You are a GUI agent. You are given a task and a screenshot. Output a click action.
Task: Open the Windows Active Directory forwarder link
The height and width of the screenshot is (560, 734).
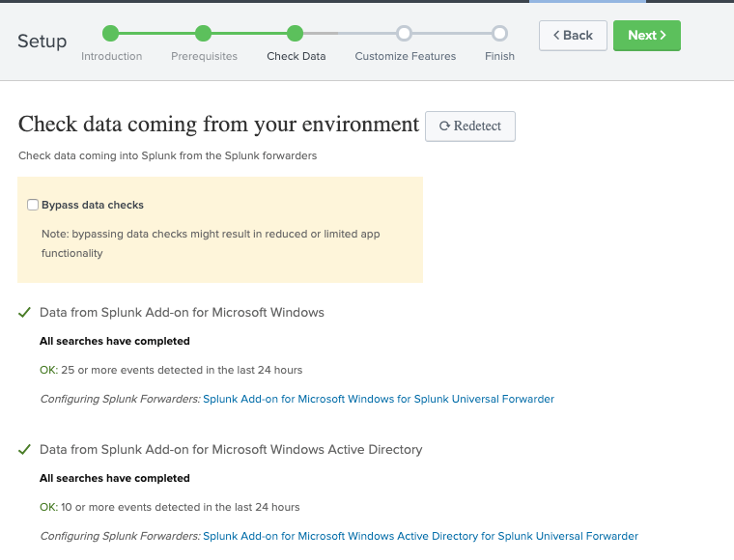tap(420, 536)
